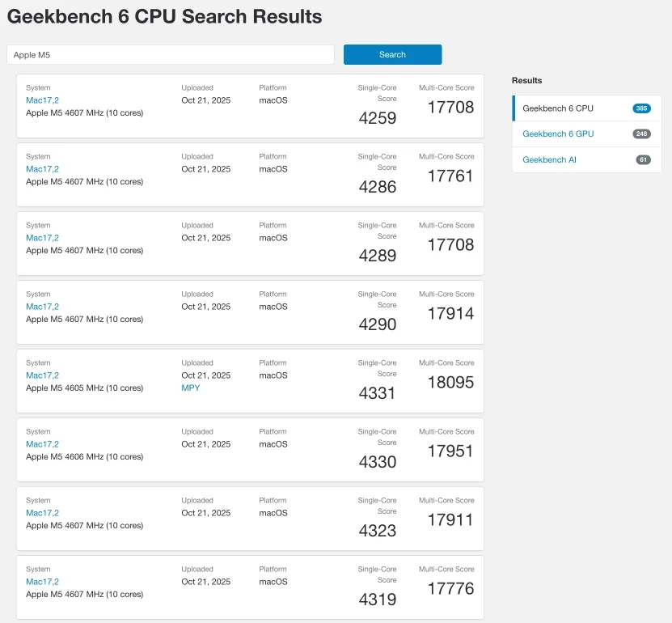Image resolution: width=672 pixels, height=623 pixels.
Task: Open Mac17,2 link in the 4259 score row
Action: pos(42,100)
